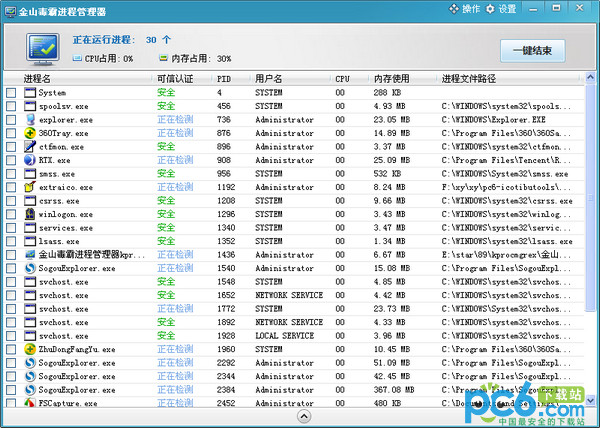Click the 金山毒霸进程管理器 process row icon
This screenshot has height=428, width=600.
pos(30,254)
